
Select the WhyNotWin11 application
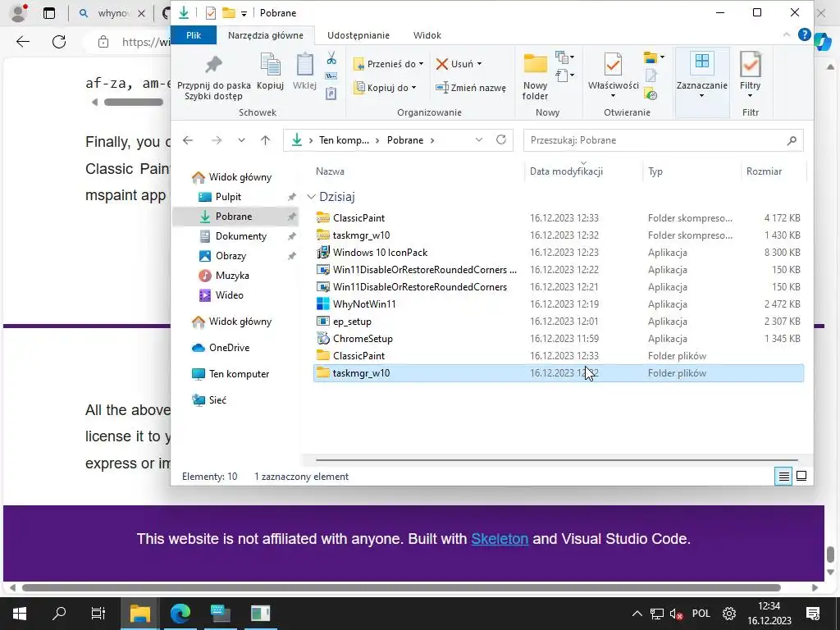558,304
